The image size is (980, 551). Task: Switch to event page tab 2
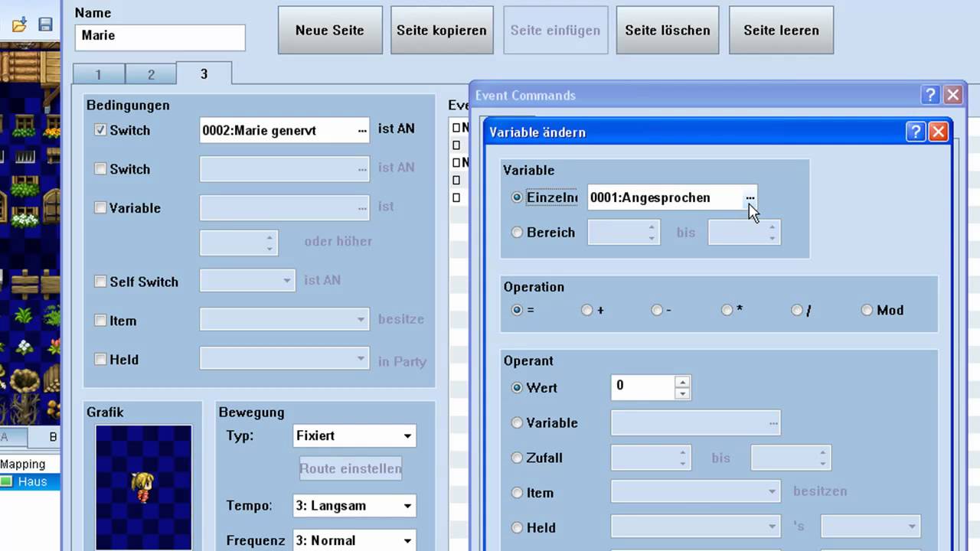click(151, 74)
